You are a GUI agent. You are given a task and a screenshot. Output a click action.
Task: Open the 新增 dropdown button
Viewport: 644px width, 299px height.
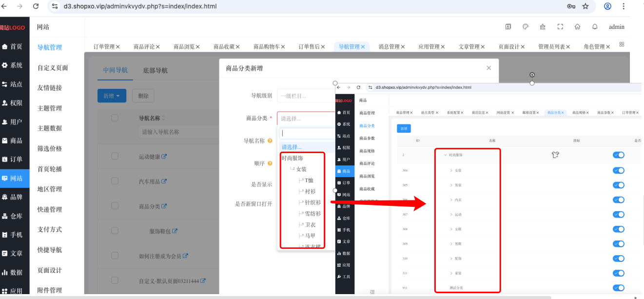click(112, 96)
